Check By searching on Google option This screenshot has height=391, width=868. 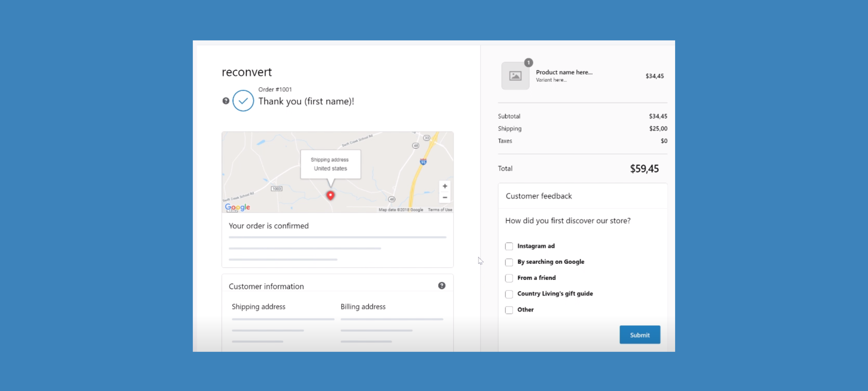point(509,262)
